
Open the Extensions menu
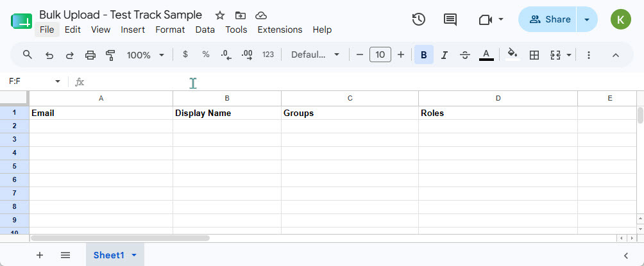click(280, 29)
